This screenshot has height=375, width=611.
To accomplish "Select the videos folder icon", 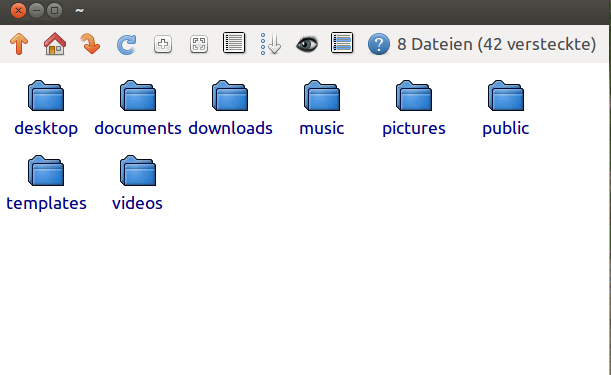I will (x=138, y=171).
